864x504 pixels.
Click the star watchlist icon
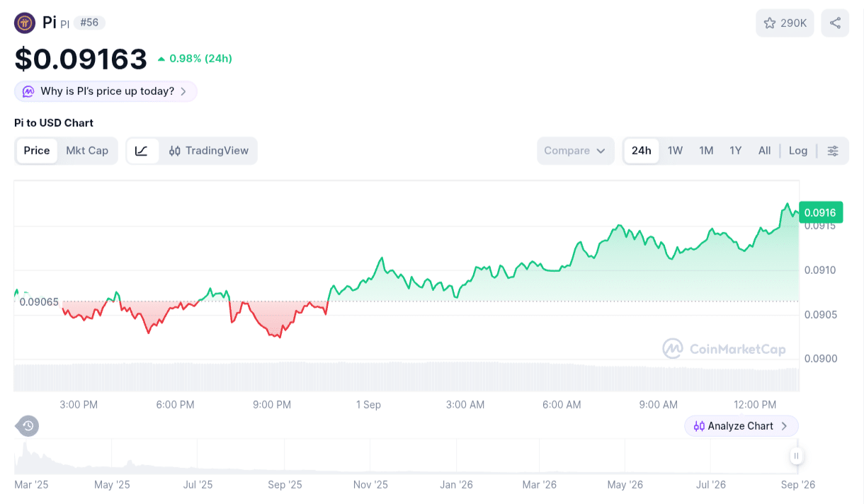(x=770, y=23)
